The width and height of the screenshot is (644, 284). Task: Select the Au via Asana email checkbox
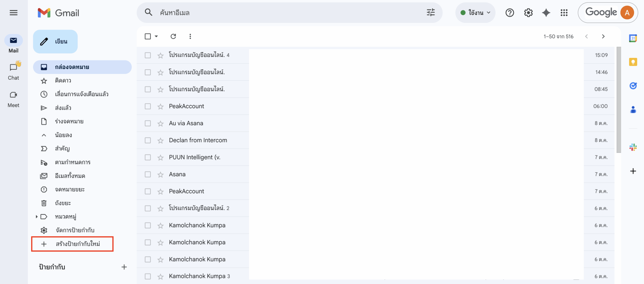148,123
